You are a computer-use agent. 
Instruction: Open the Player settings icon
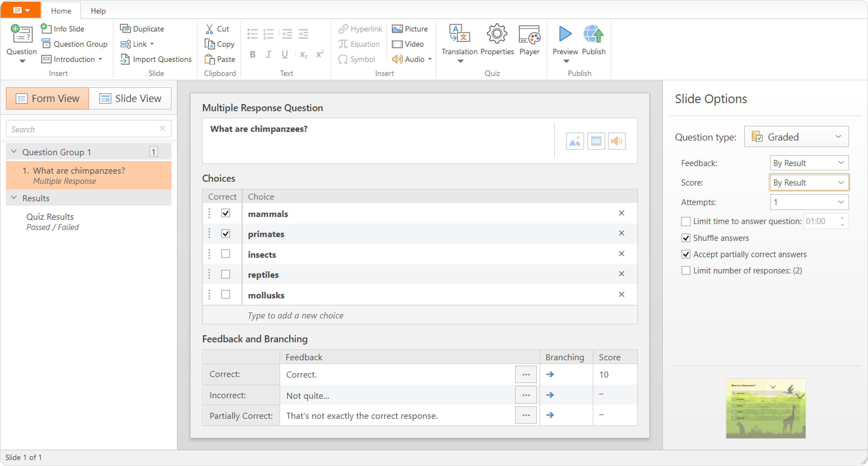point(529,34)
